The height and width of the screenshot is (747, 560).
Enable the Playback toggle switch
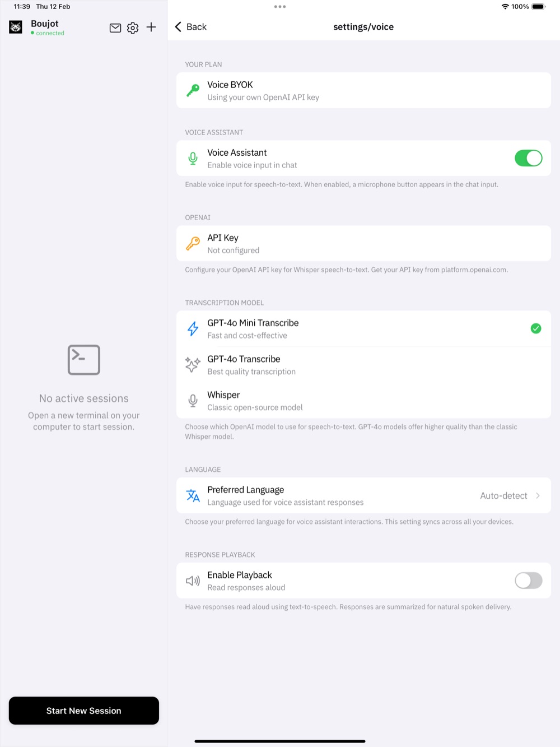click(x=528, y=581)
